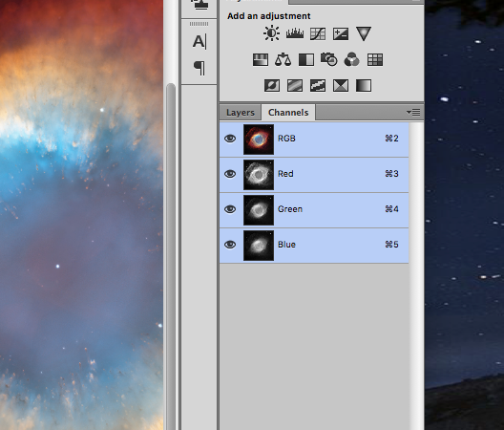Select the Red channel row
Viewport: 504px width, 430px height.
314,175
